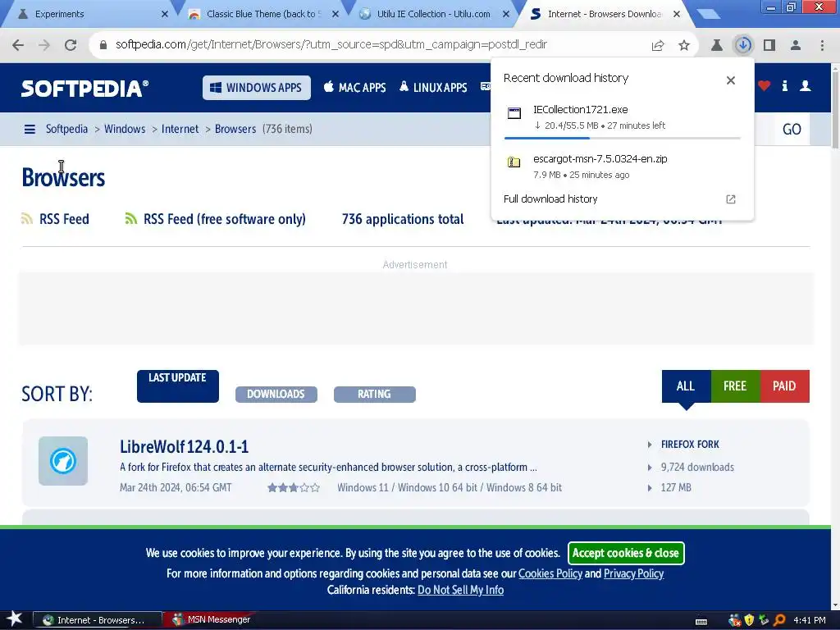
Task: Click the IECollection1721.exe file icon
Action: (514, 113)
